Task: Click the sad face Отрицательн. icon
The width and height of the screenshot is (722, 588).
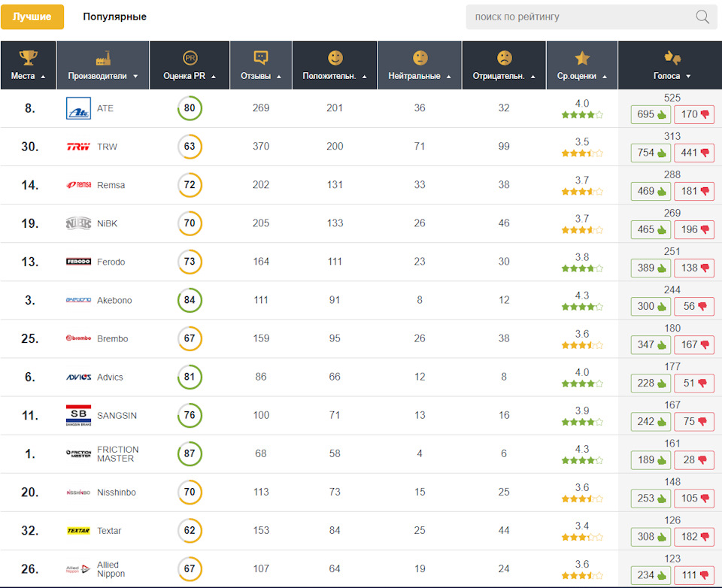Action: (x=504, y=58)
